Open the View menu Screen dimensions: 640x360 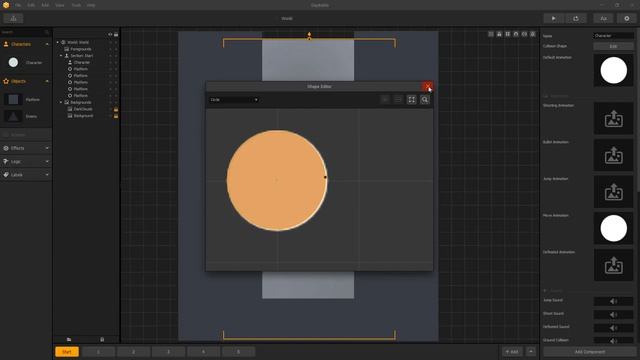click(60, 5)
